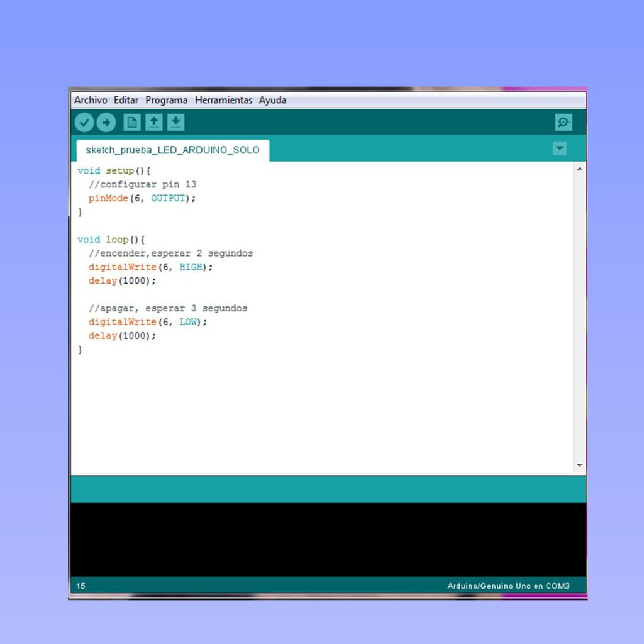This screenshot has height=644, width=644.
Task: Open the Editar menu
Action: pyautogui.click(x=126, y=100)
